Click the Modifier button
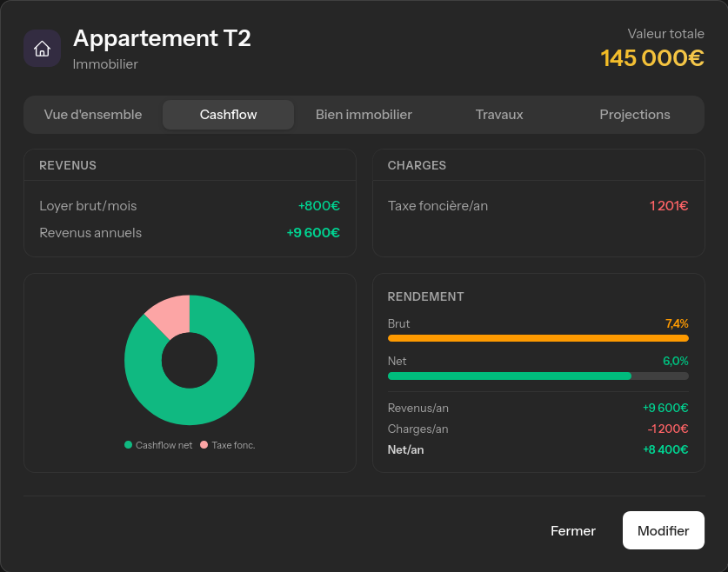 [x=663, y=530]
